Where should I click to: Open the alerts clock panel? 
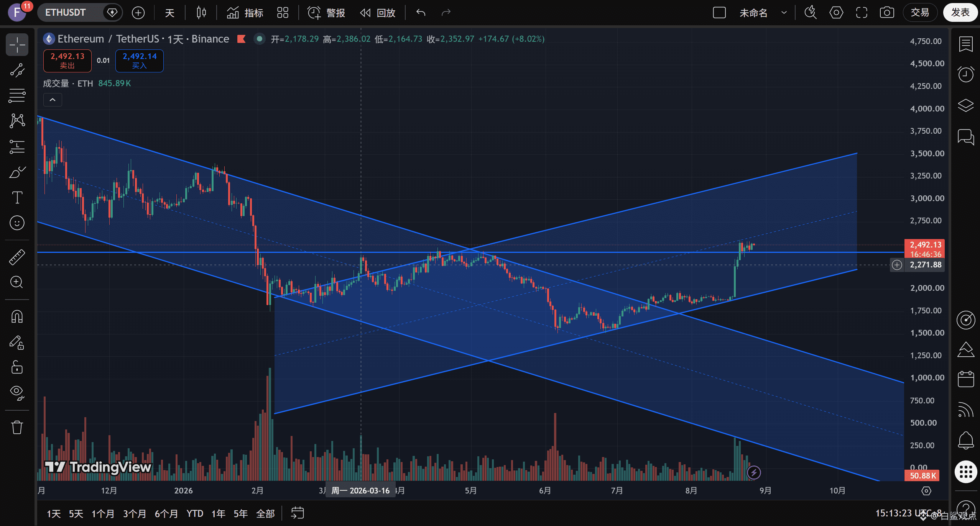966,74
